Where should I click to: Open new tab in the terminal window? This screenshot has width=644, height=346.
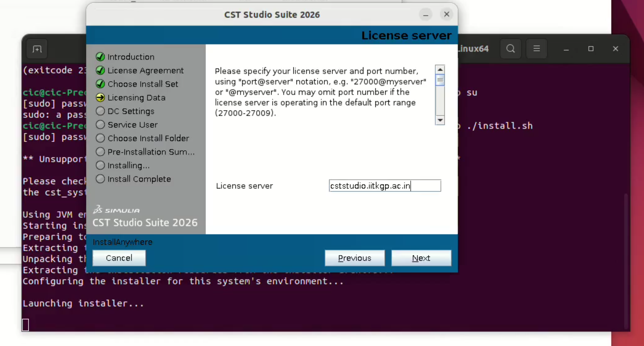coord(37,49)
